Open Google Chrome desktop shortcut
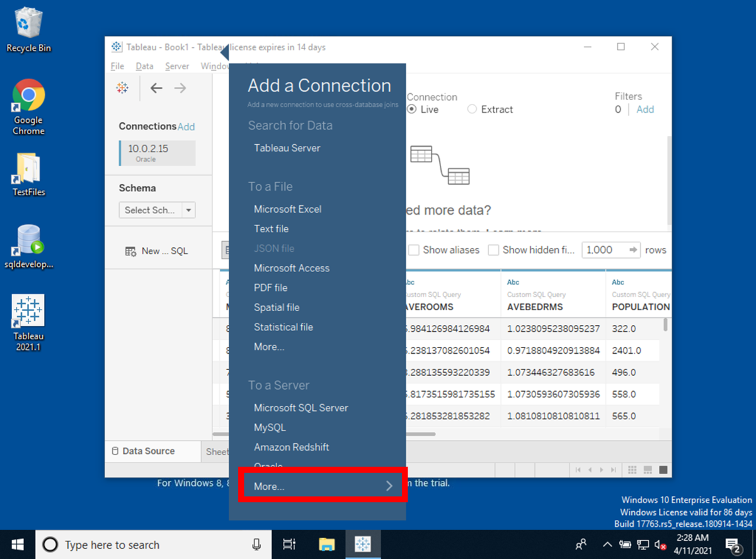The width and height of the screenshot is (756, 559). click(x=28, y=107)
